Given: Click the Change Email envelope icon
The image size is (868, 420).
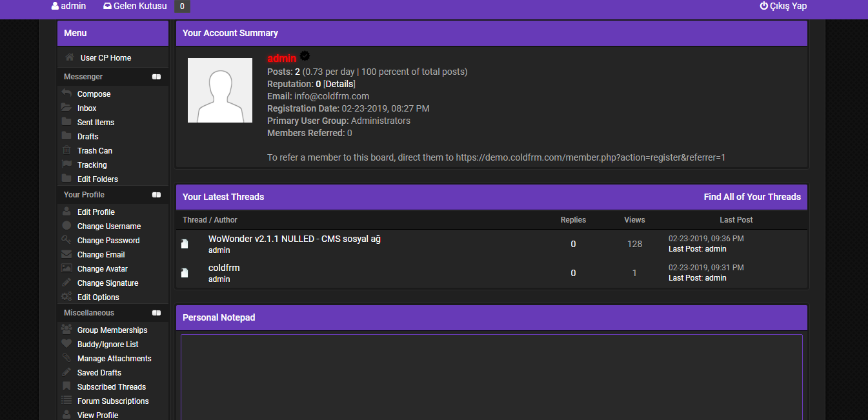Looking at the screenshot, I should tap(66, 254).
